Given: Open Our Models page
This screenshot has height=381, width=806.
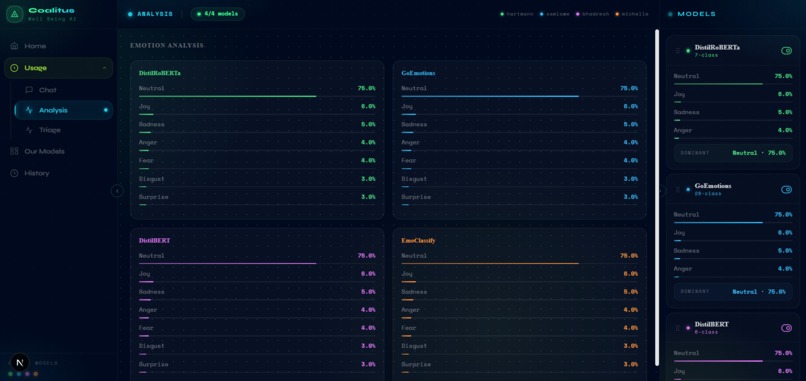Looking at the screenshot, I should 58,151.
